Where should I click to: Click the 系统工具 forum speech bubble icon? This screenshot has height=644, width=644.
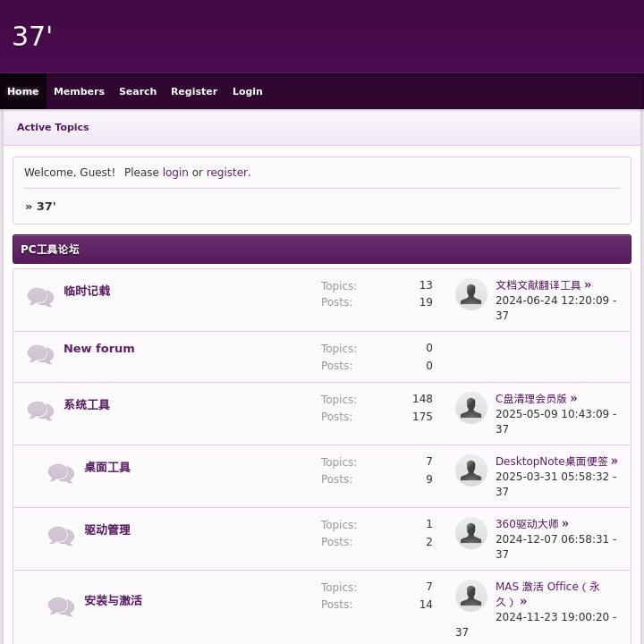point(40,411)
